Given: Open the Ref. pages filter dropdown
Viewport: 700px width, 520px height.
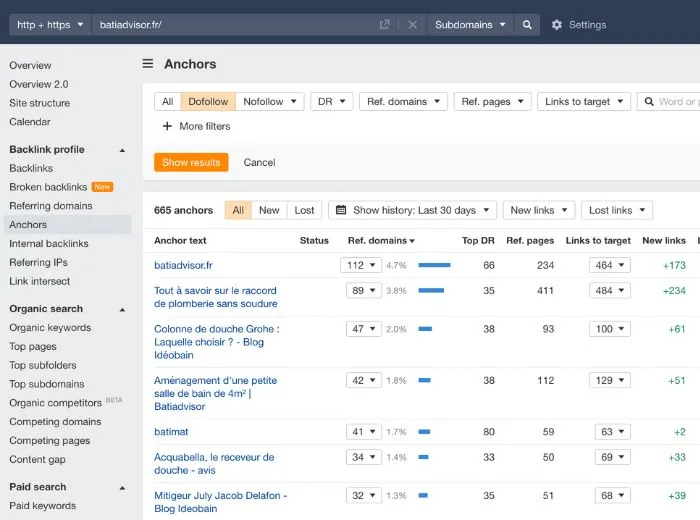Looking at the screenshot, I should click(492, 102).
